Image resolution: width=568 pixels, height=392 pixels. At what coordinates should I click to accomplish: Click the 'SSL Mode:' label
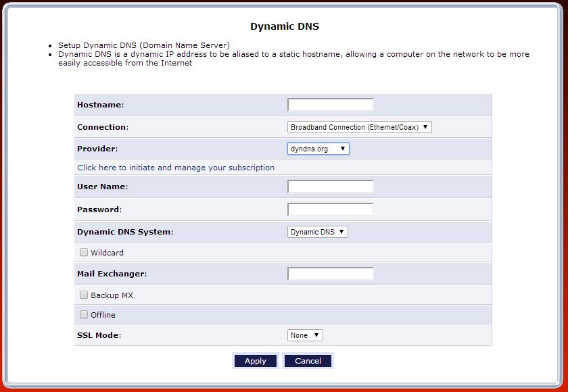coord(99,335)
